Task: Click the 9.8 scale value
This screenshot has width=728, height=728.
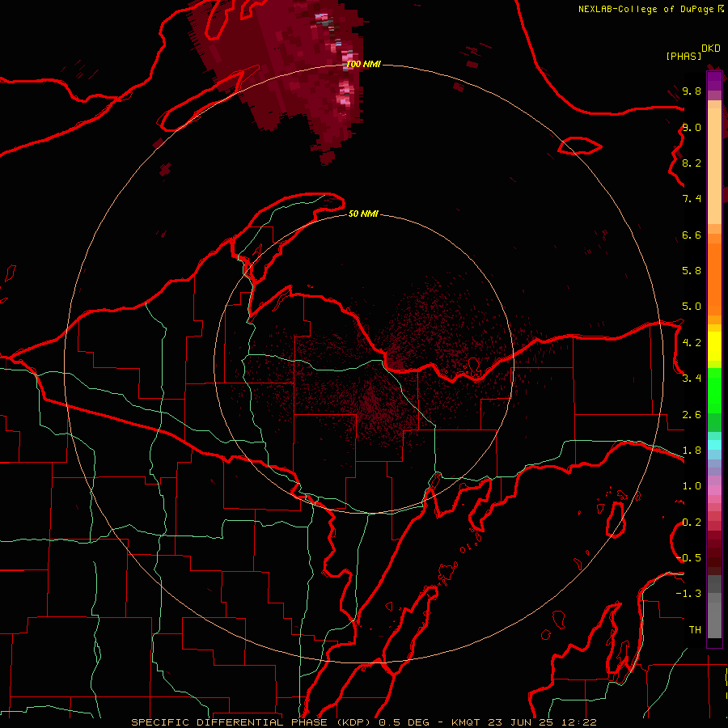Action: [x=692, y=91]
